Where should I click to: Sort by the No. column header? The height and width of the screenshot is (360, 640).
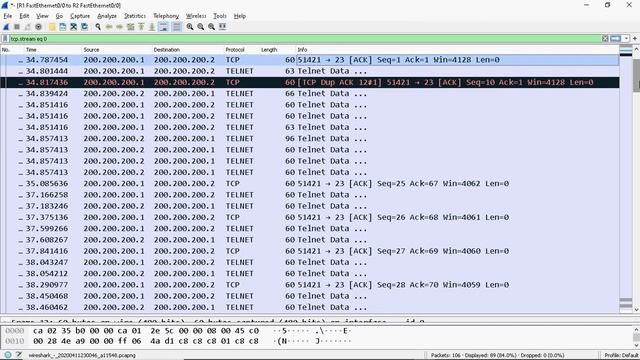(12, 50)
